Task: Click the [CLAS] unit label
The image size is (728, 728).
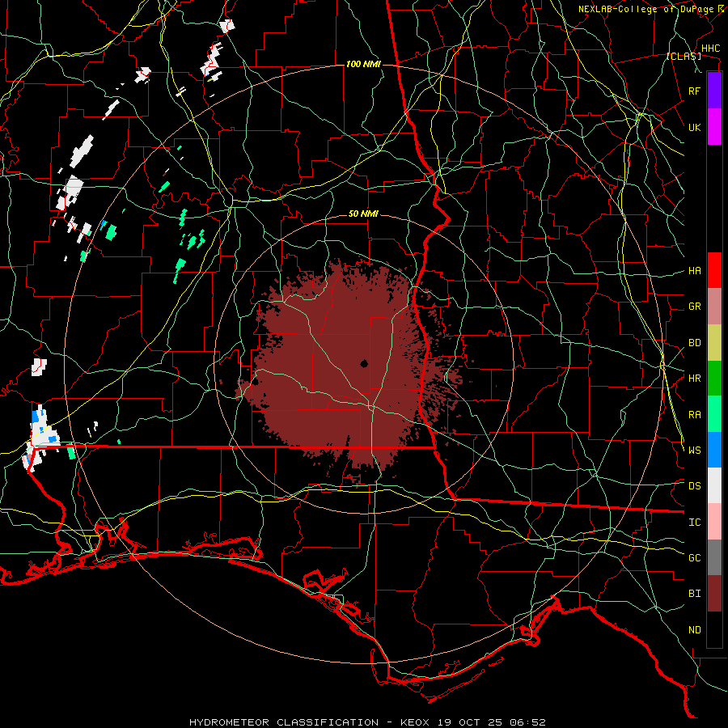Action: [x=684, y=56]
